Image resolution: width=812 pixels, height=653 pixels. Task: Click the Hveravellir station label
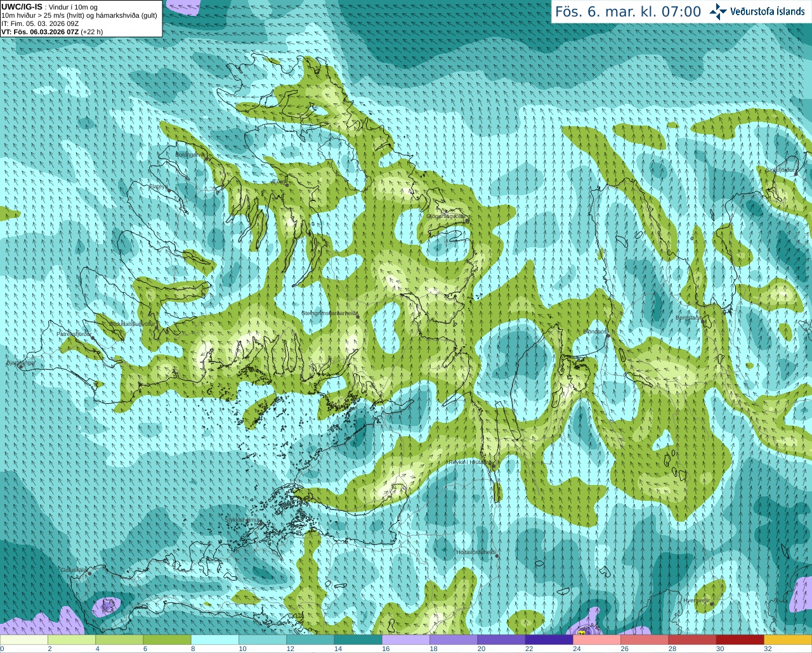click(696, 600)
